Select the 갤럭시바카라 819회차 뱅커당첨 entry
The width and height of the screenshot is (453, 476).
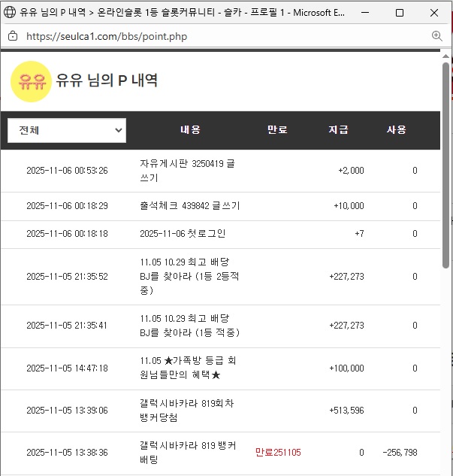188,411
